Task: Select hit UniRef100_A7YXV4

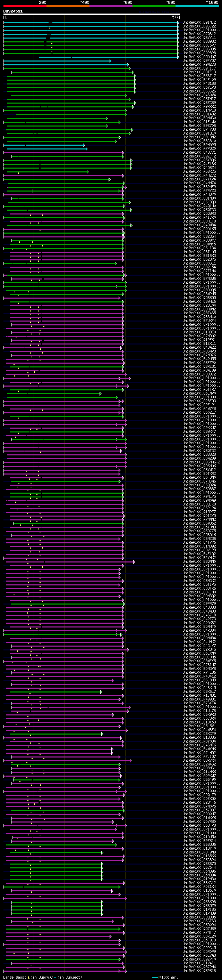Action: coord(199,179)
